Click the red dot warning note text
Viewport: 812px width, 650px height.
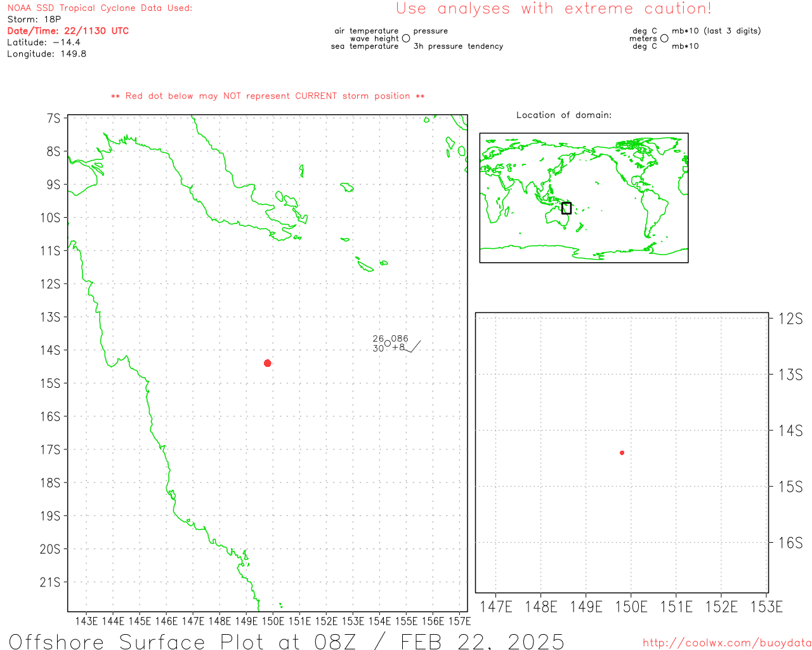tap(268, 96)
